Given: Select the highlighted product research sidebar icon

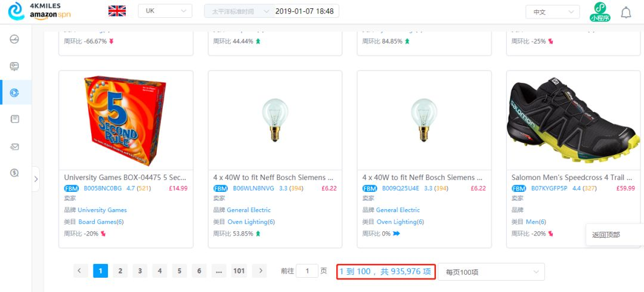Looking at the screenshot, I should 14,93.
